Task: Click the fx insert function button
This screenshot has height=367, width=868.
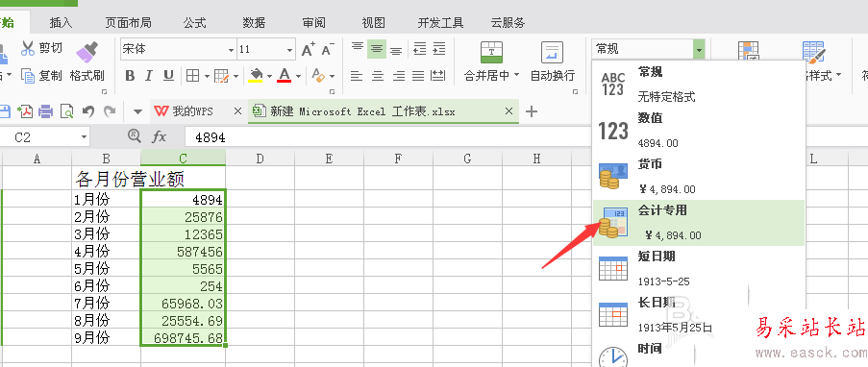Action: tap(159, 136)
